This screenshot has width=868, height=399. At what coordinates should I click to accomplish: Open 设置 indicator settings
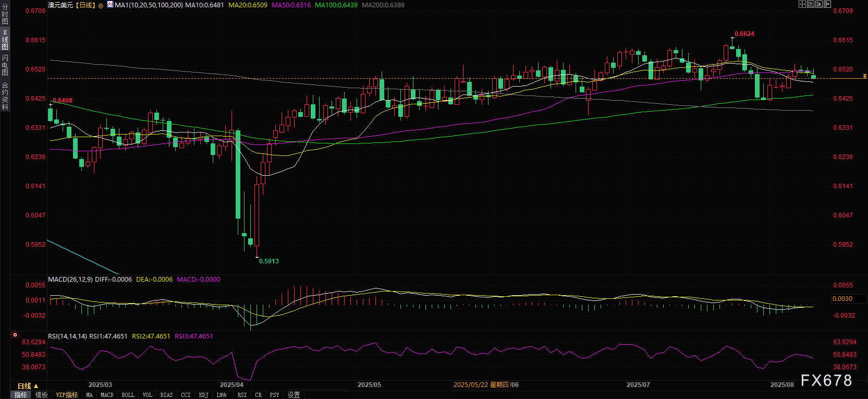(x=294, y=395)
